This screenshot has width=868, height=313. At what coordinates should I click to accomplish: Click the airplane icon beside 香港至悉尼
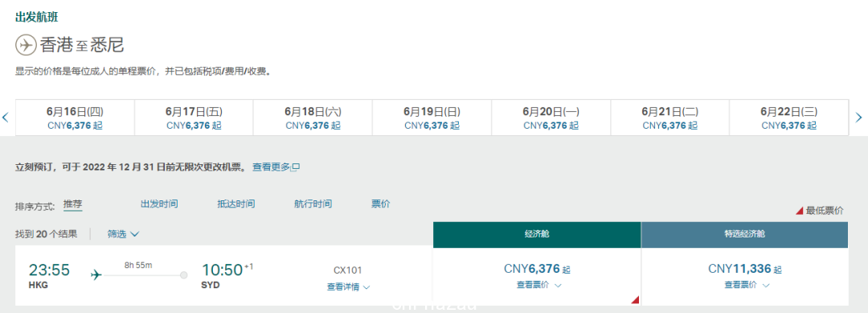pos(26,44)
